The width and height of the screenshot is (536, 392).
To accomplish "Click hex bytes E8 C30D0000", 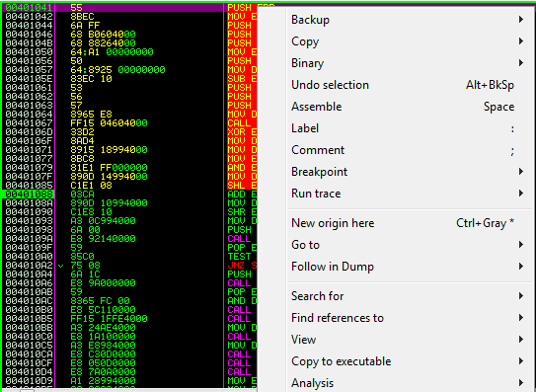I will click(103, 354).
